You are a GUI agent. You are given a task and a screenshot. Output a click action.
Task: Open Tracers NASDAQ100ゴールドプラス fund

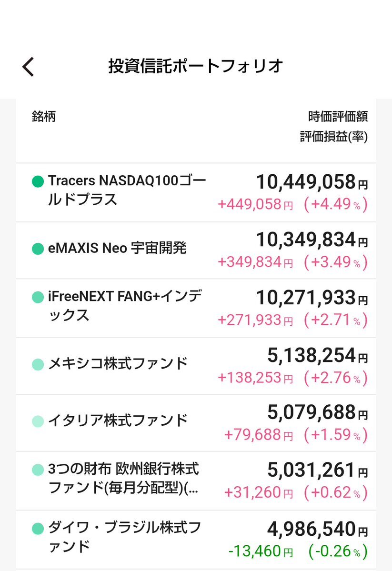127,190
